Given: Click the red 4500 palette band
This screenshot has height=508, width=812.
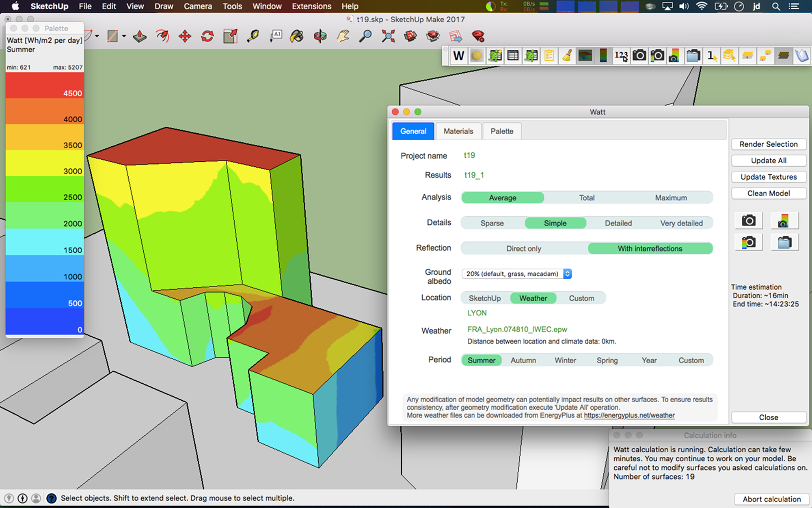Looking at the screenshot, I should [45, 85].
